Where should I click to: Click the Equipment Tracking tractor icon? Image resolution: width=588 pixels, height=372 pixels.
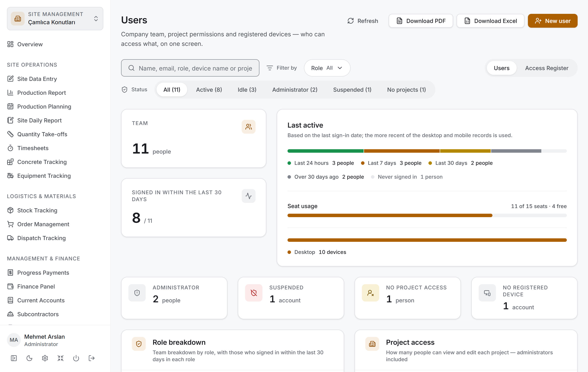pos(10,176)
